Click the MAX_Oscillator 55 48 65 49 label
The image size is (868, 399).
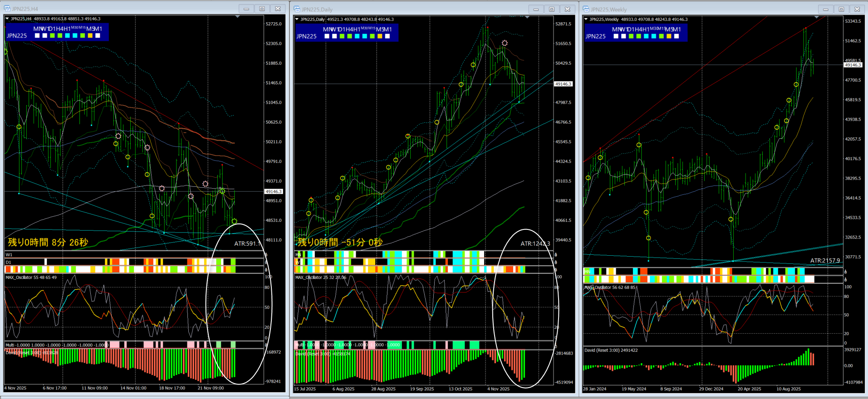(x=31, y=277)
